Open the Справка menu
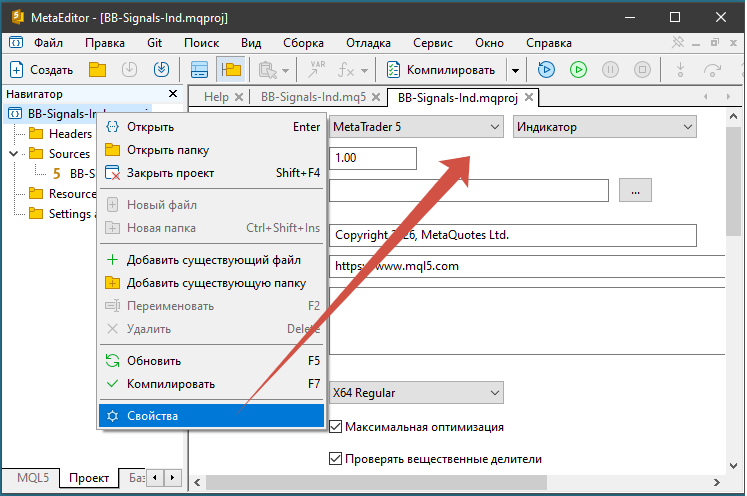 click(x=549, y=43)
